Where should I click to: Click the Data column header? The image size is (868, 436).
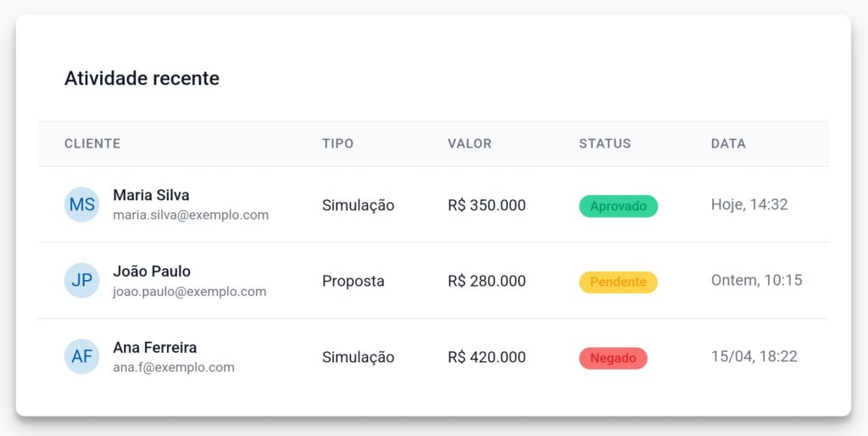[x=728, y=143]
